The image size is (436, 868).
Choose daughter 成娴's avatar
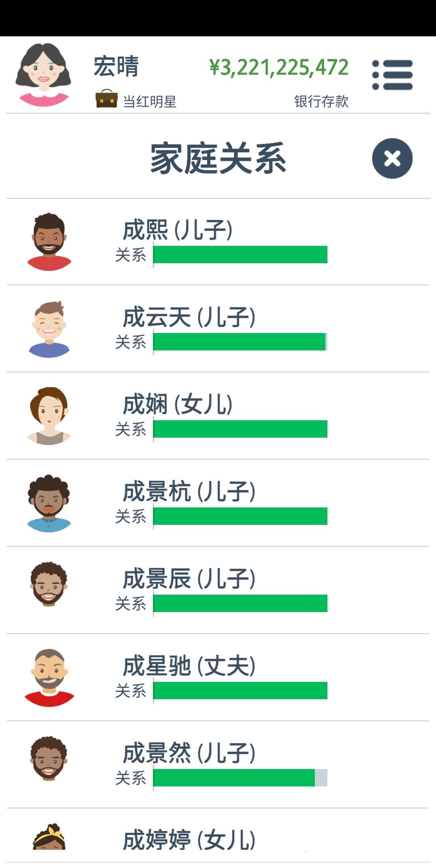49,416
